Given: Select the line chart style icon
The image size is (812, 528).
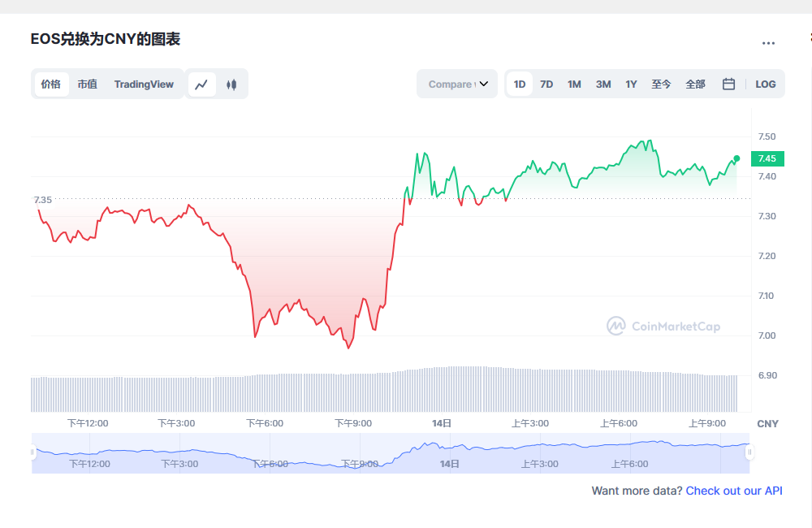Looking at the screenshot, I should [201, 84].
